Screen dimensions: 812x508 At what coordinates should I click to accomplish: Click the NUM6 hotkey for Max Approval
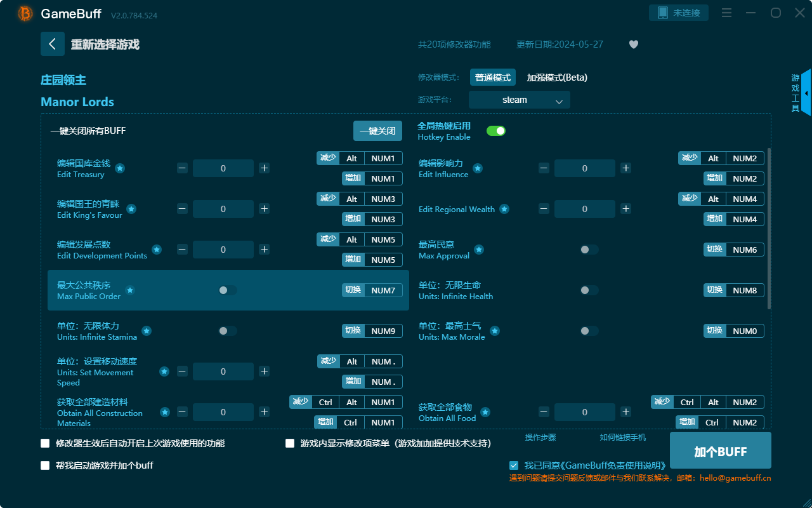coord(745,250)
